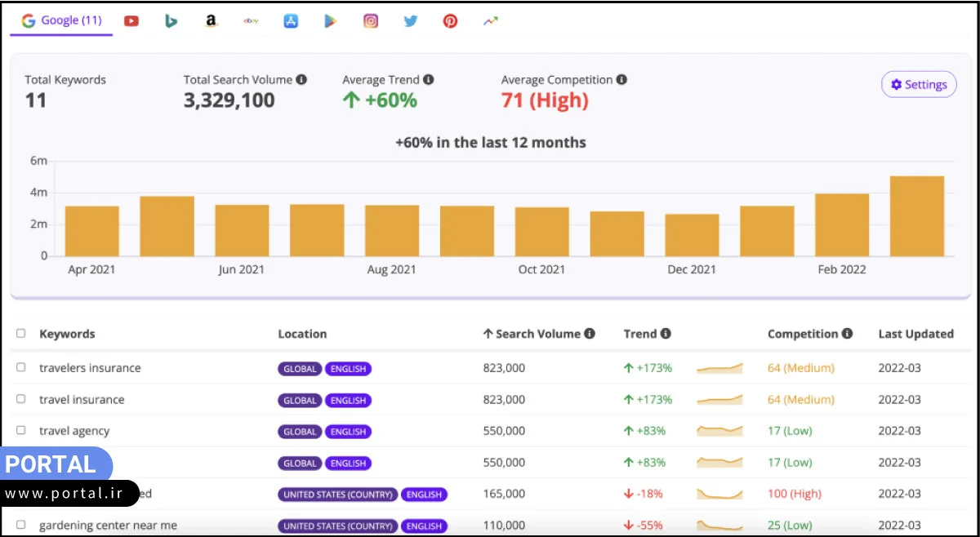Open the YouTube keyword source icon
Viewport: 980px width, 537px height.
point(131,21)
